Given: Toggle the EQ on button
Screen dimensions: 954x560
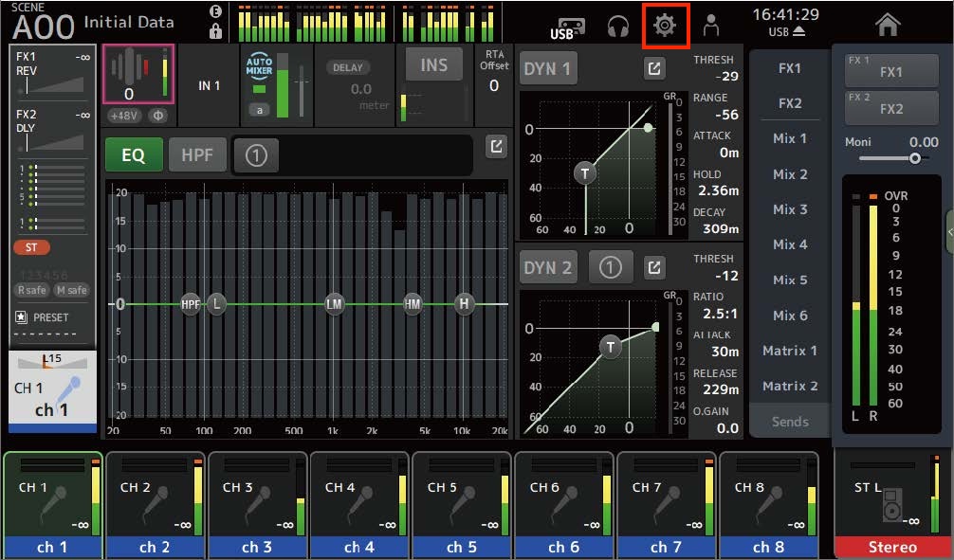Looking at the screenshot, I should (x=134, y=154).
